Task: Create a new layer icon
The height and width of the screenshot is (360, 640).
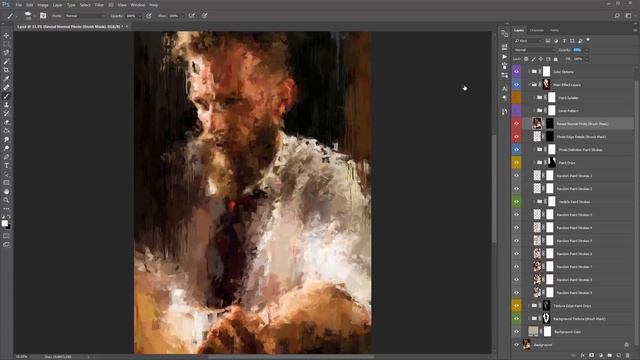Action: [618, 356]
